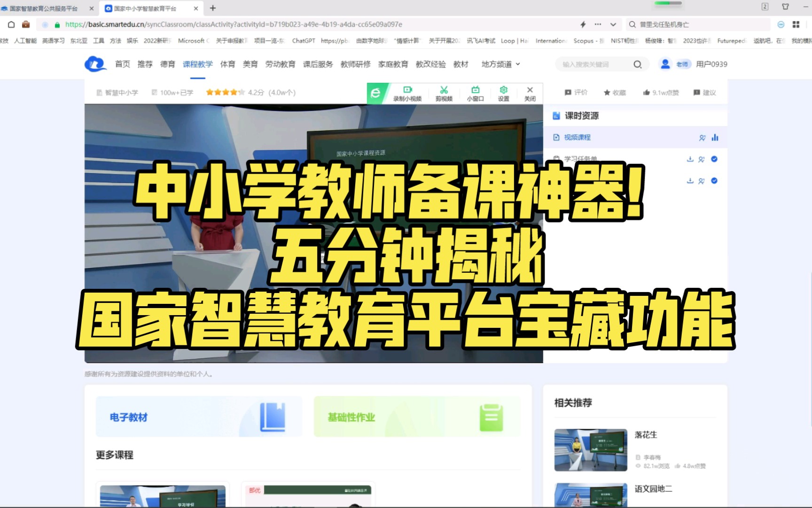Click the briefcase icon beside the home button
The image size is (812, 508).
coord(26,24)
